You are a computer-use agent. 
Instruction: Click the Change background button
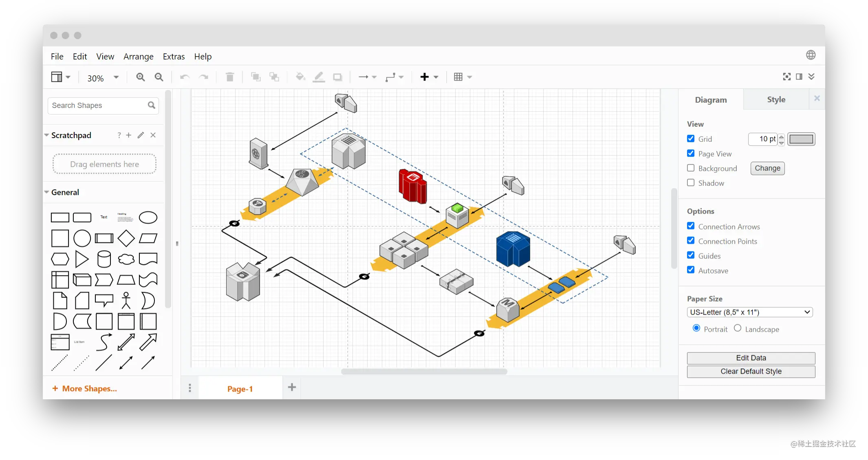(767, 168)
